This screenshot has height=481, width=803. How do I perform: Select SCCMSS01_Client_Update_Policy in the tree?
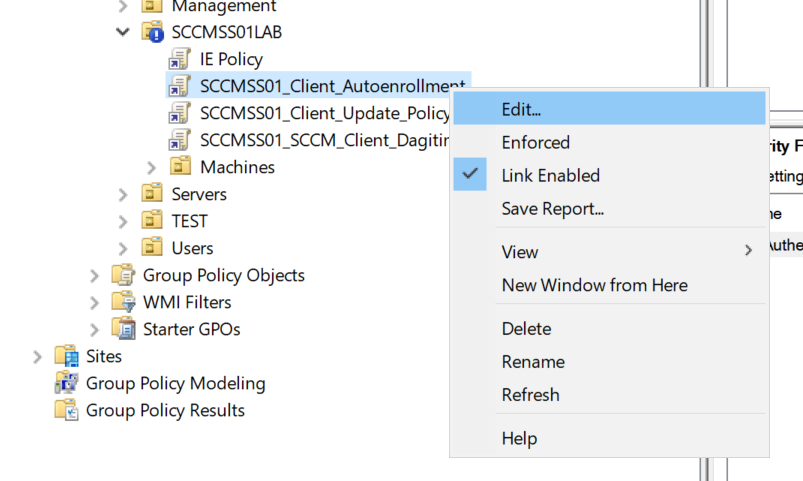click(325, 113)
